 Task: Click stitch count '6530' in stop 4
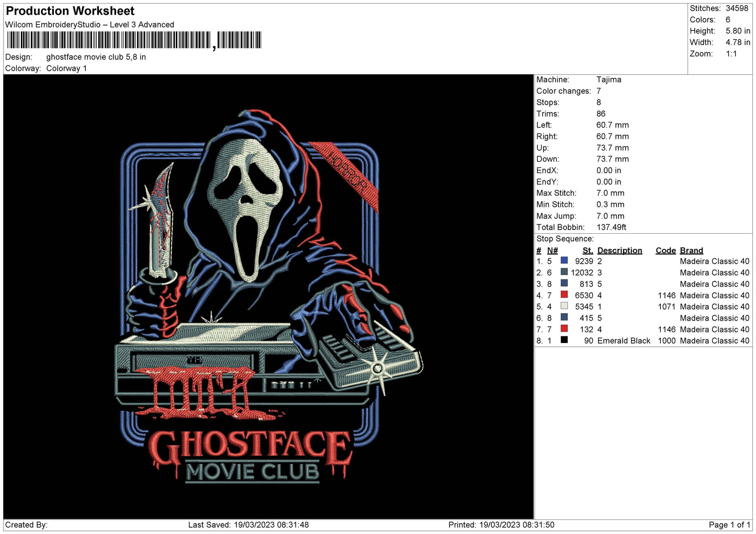(x=584, y=296)
